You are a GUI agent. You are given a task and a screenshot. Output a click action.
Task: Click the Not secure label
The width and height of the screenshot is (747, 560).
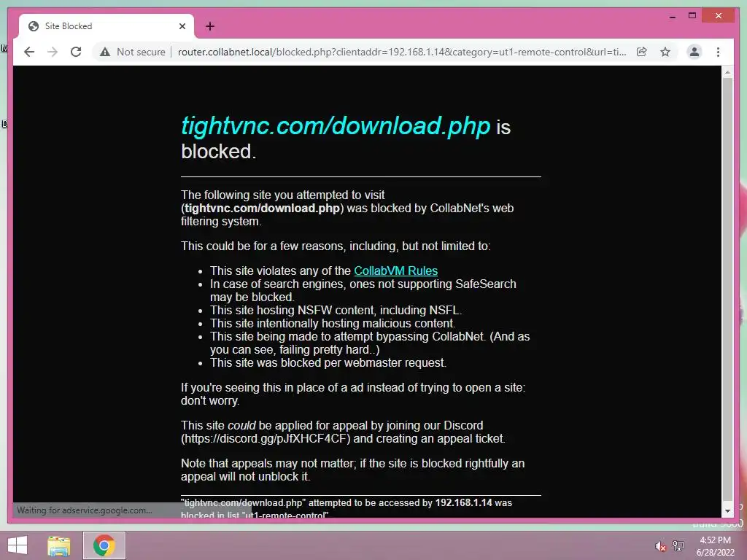click(x=141, y=52)
